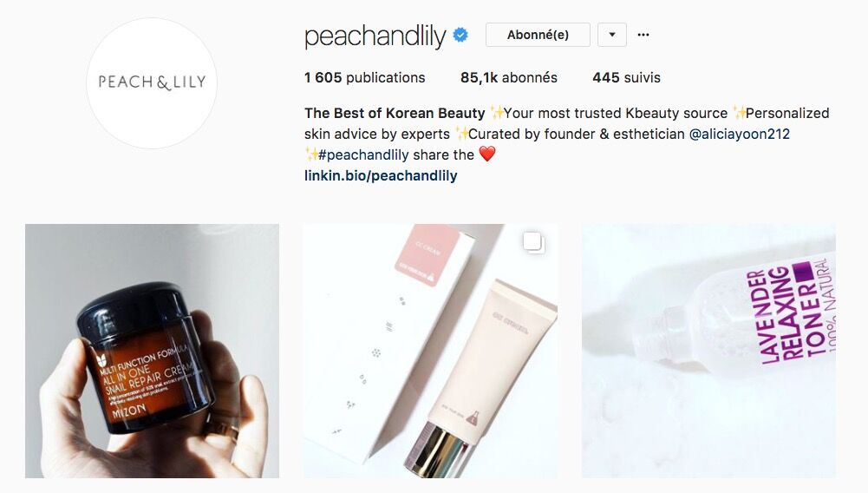Click the blue verified badge icon
The width and height of the screenshot is (868, 493).
click(x=460, y=35)
